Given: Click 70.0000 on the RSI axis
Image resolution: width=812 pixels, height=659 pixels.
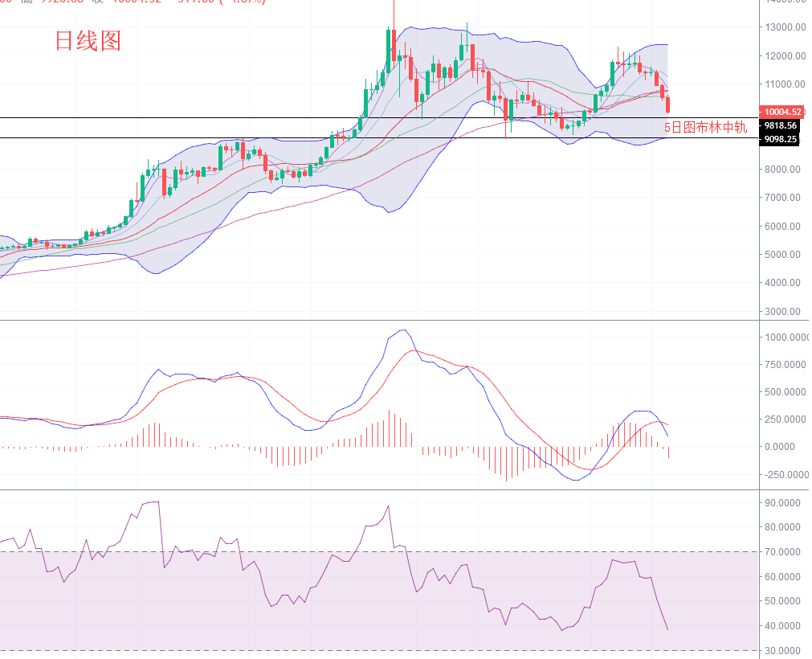Looking at the screenshot, I should pos(783,552).
